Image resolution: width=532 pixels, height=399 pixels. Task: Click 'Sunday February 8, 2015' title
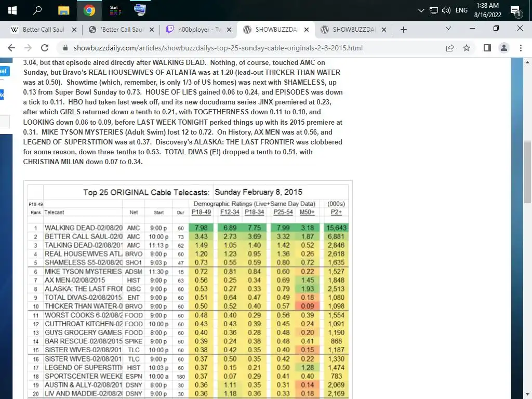pyautogui.click(x=259, y=192)
